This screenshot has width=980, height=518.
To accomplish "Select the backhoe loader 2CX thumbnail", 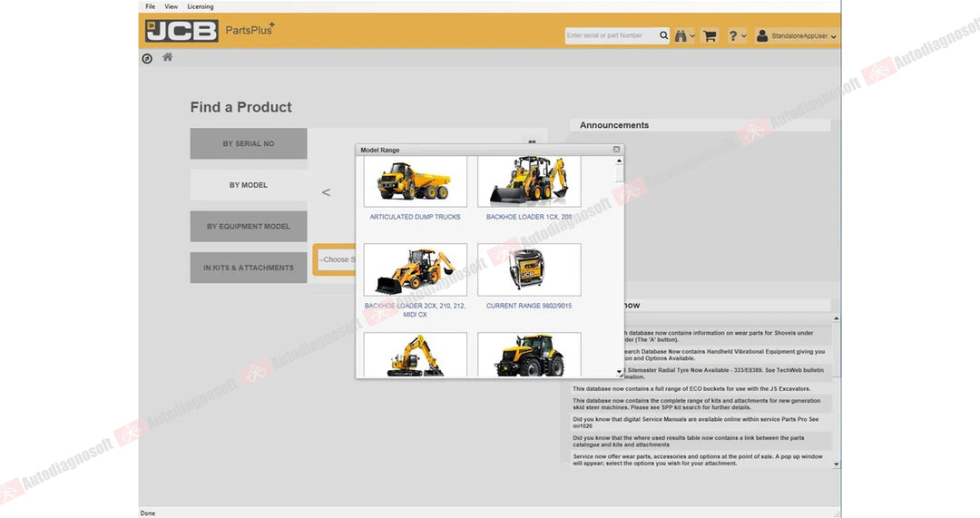I will 415,270.
